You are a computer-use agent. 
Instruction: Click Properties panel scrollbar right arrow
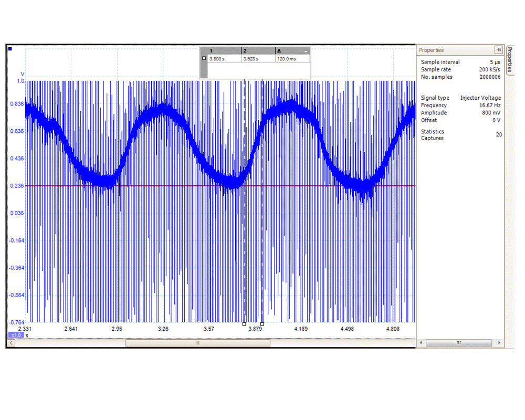click(x=499, y=343)
